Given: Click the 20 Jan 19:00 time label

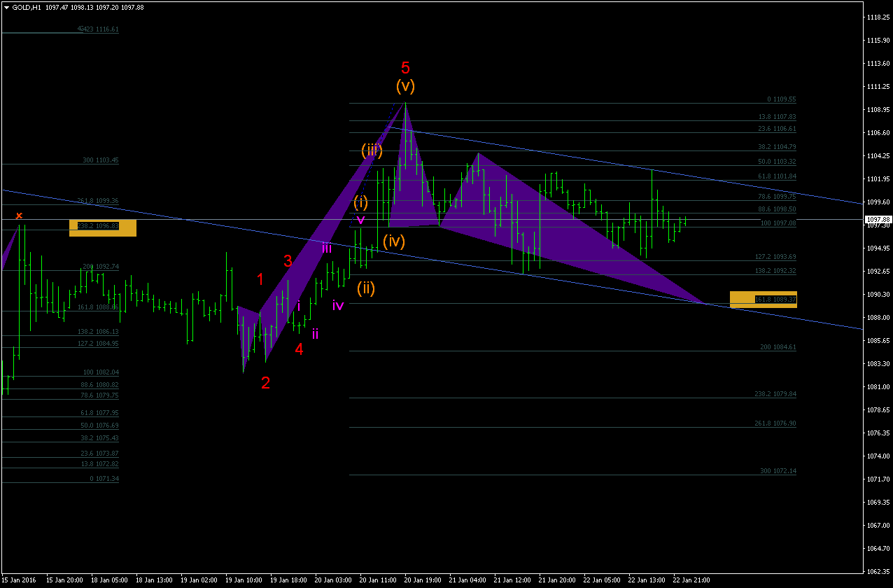Looking at the screenshot, I should (x=423, y=580).
